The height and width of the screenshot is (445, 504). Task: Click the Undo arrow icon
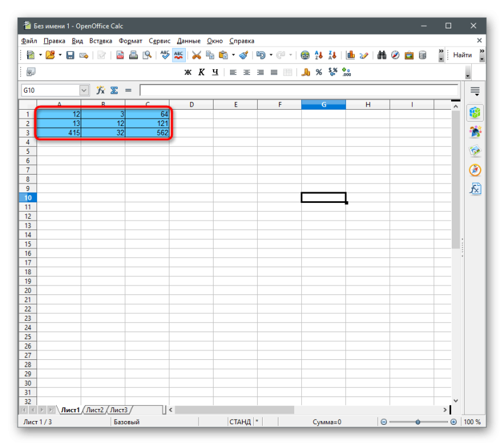(261, 55)
